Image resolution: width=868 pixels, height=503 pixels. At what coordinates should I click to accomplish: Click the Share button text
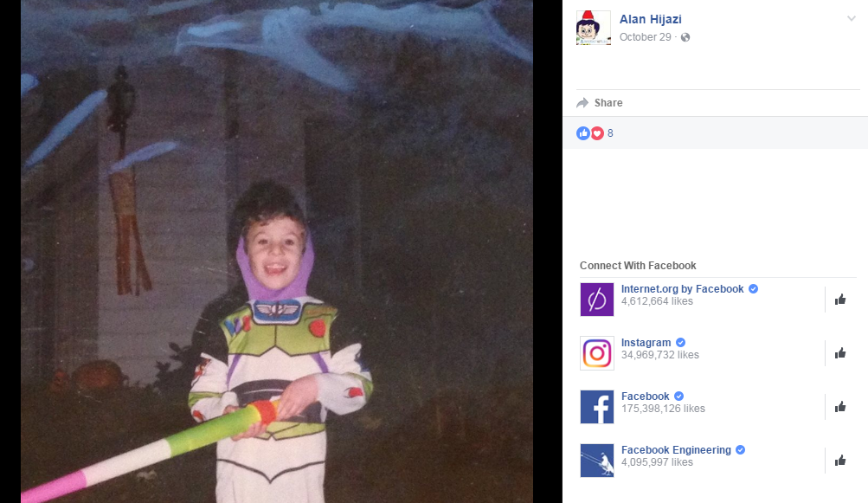[x=608, y=102]
